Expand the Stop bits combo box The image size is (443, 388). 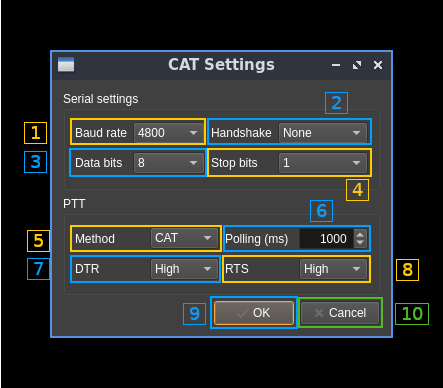click(x=323, y=163)
